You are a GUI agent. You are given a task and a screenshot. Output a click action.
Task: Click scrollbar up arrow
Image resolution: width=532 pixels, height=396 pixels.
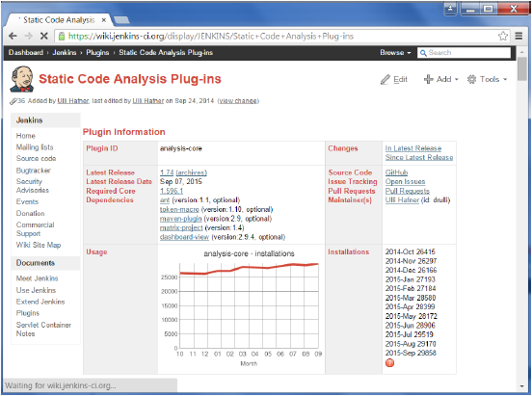pyautogui.click(x=522, y=52)
